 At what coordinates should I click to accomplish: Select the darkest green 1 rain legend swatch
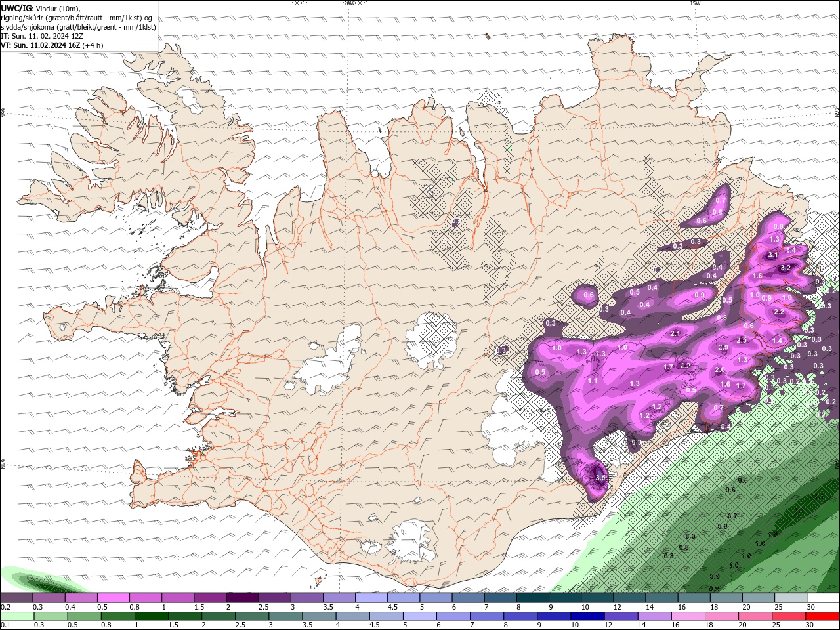(x=152, y=616)
